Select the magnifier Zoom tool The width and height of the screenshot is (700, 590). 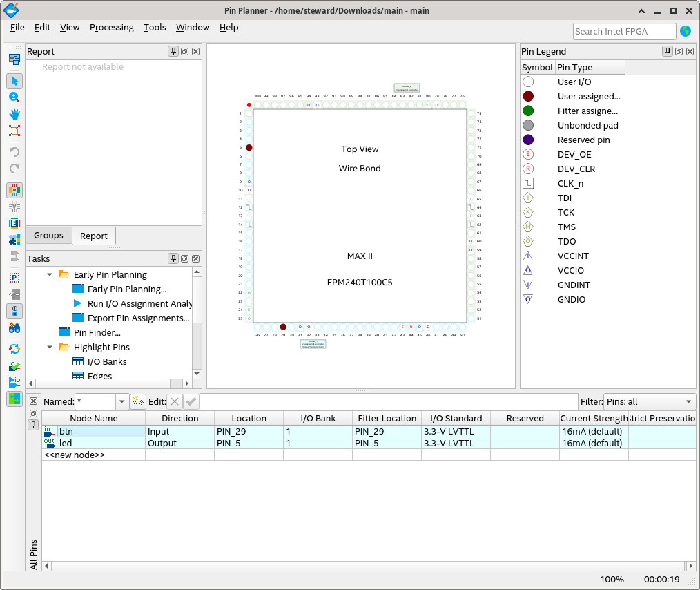click(14, 97)
